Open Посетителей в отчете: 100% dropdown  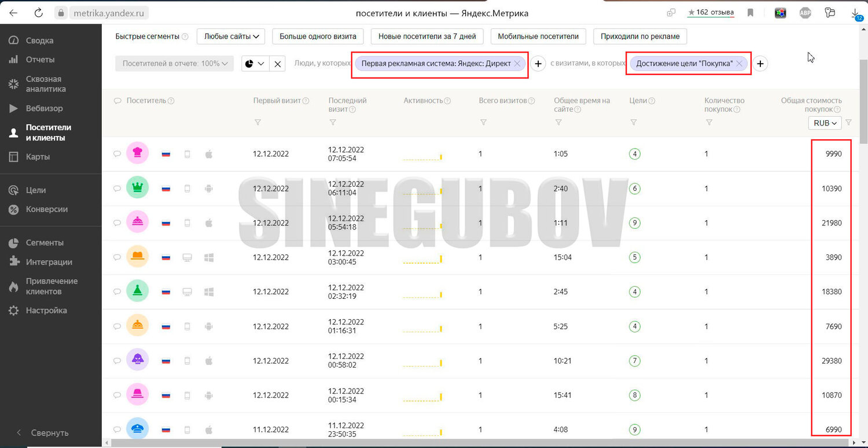[x=174, y=64]
